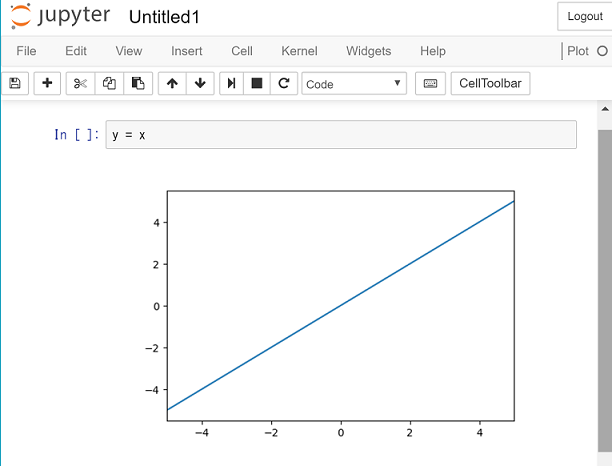Click the kernel idle indicator circle
Viewport: 612px width, 466px height.
tap(602, 51)
